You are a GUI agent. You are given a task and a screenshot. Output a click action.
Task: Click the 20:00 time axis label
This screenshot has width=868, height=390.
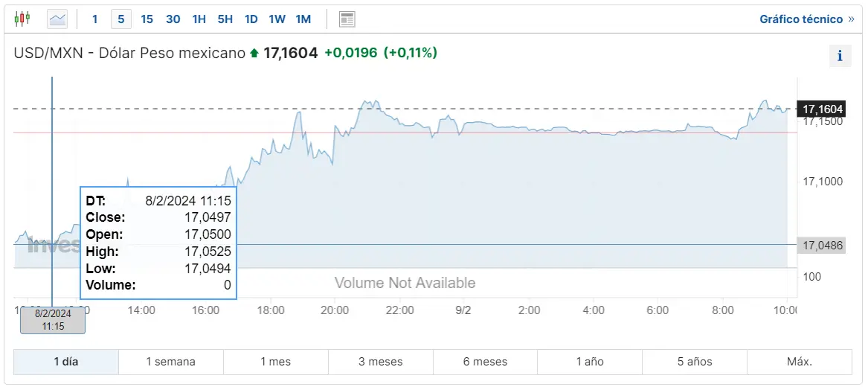click(x=335, y=311)
